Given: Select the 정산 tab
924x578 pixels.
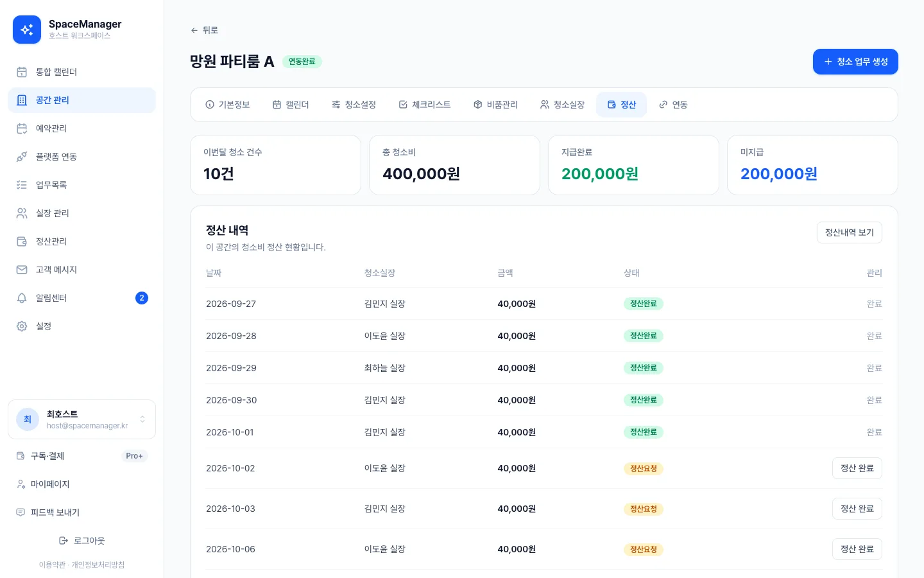Looking at the screenshot, I should [622, 105].
